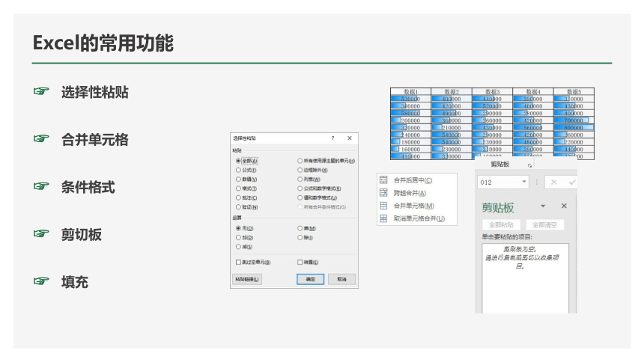Close the 选择性粘贴 dialog with X
The image size is (644, 362).
350,138
